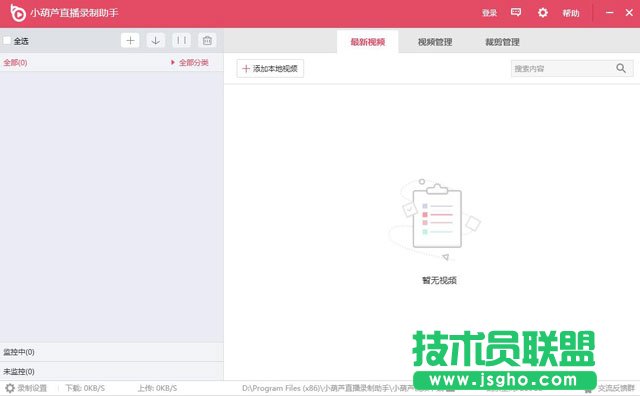The height and width of the screenshot is (396, 640).
Task: Click the 上传: 0KB/S status text
Action: [157, 388]
